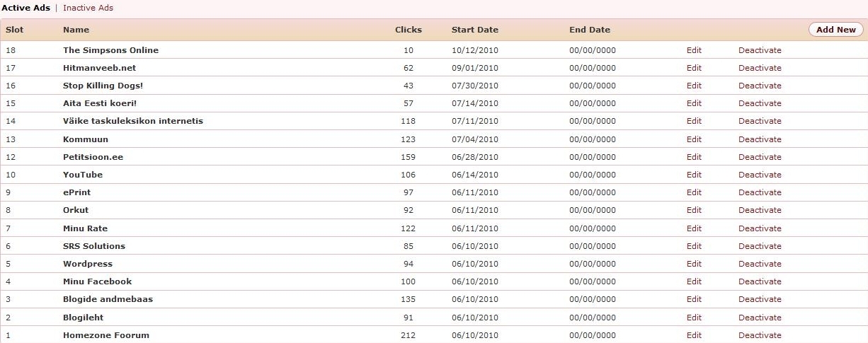Deactivate the Petitsioon.ee ad

(x=760, y=157)
